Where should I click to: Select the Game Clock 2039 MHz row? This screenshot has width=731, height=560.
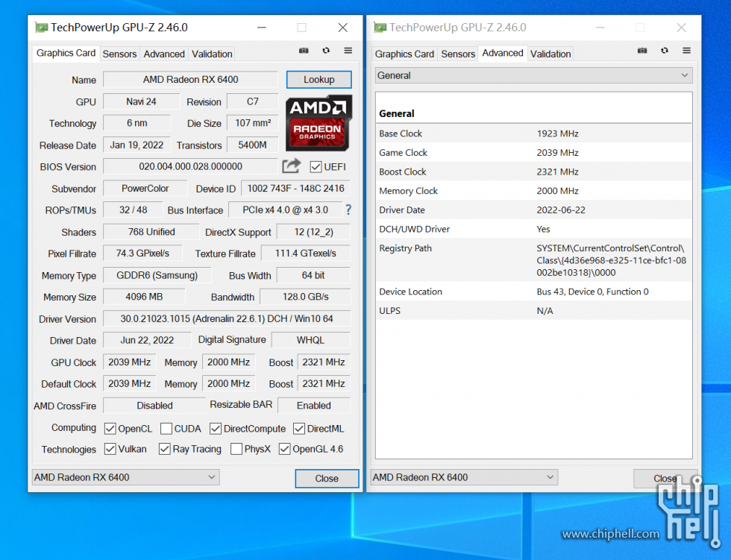533,152
